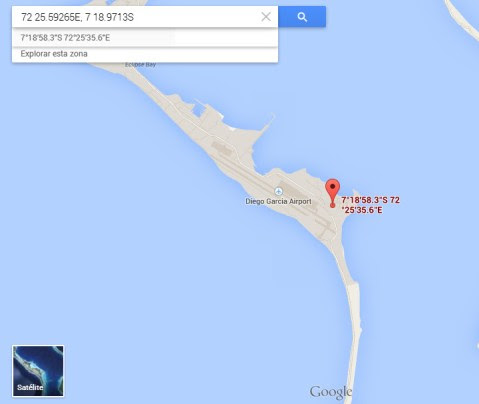This screenshot has height=404, width=479.
Task: Click the narrow pier extending into lagoon
Action: tap(267, 127)
